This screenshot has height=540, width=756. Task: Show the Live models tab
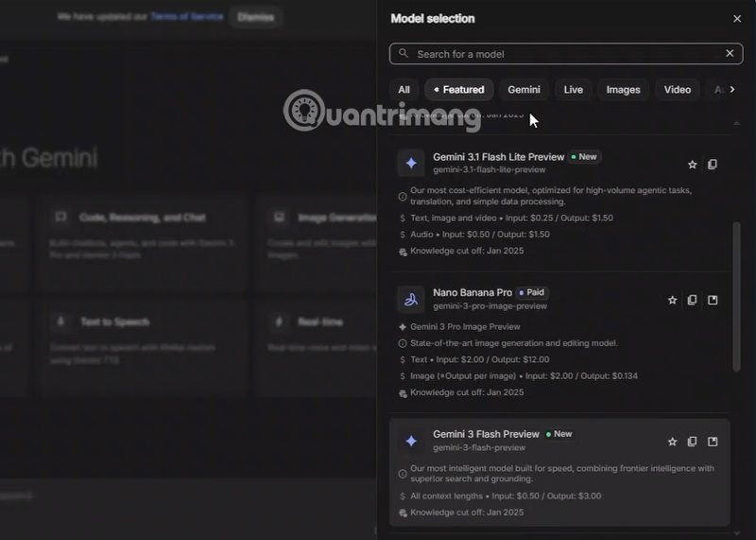click(x=574, y=90)
